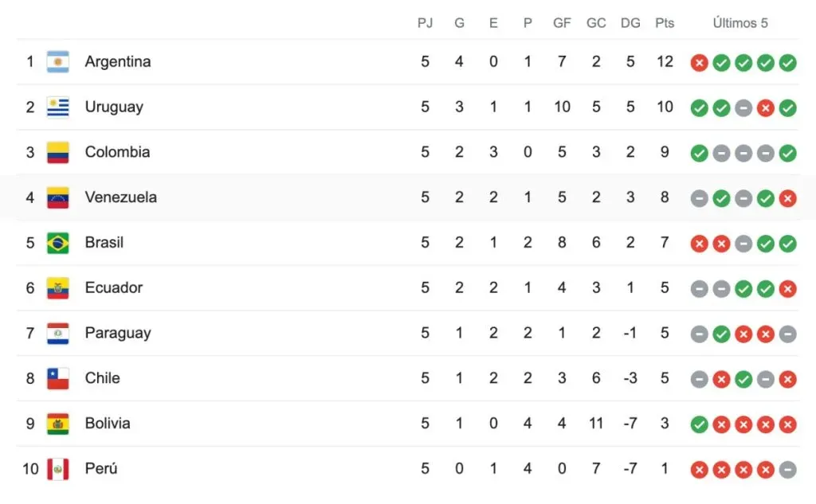Click the Colombia flag icon
Viewport: 816px width, 504px height.
(58, 152)
